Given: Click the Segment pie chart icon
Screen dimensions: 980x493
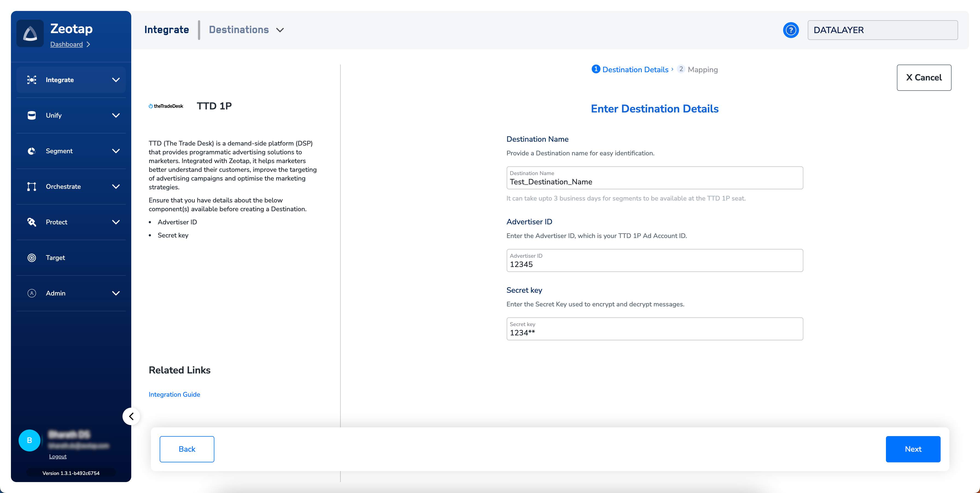Looking at the screenshot, I should [x=31, y=151].
